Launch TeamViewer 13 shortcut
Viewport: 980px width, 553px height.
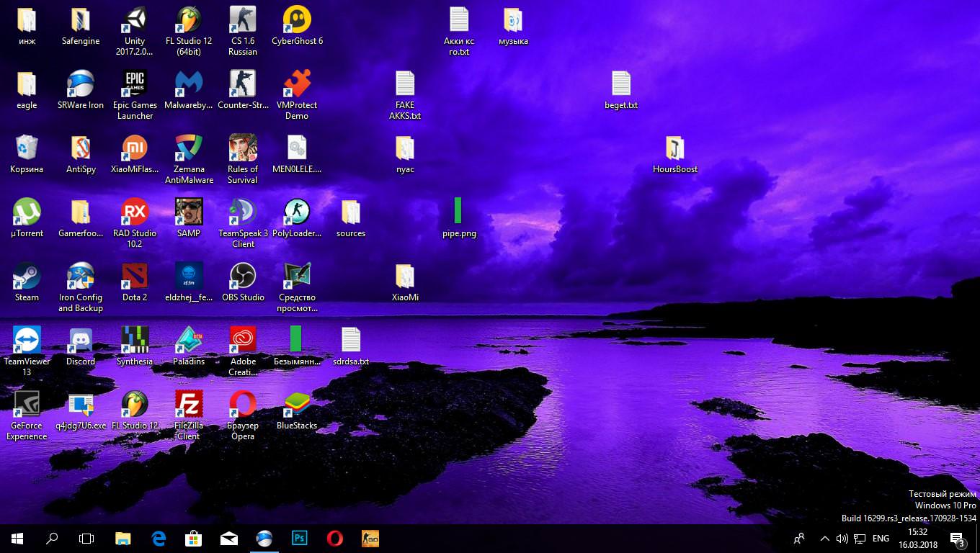click(27, 352)
